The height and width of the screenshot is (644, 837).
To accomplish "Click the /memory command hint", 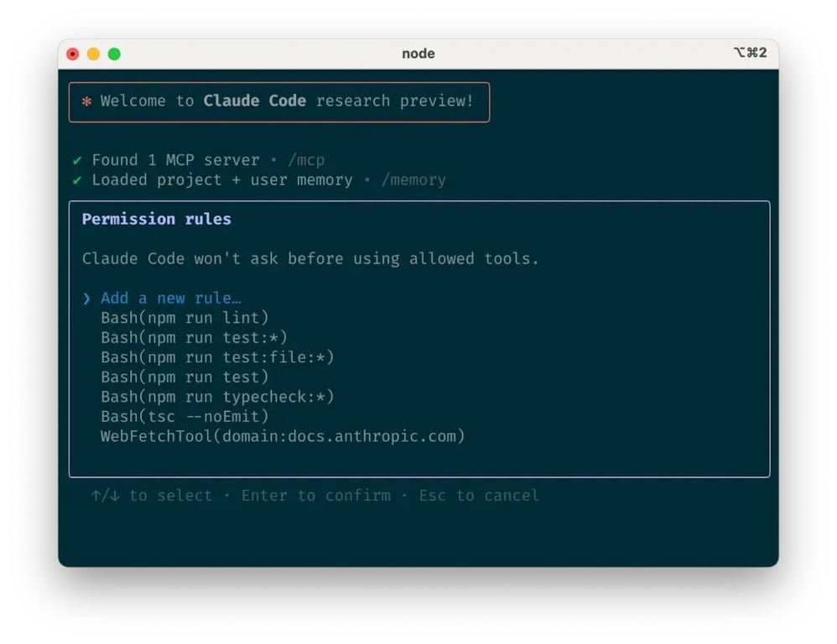I will 413,180.
